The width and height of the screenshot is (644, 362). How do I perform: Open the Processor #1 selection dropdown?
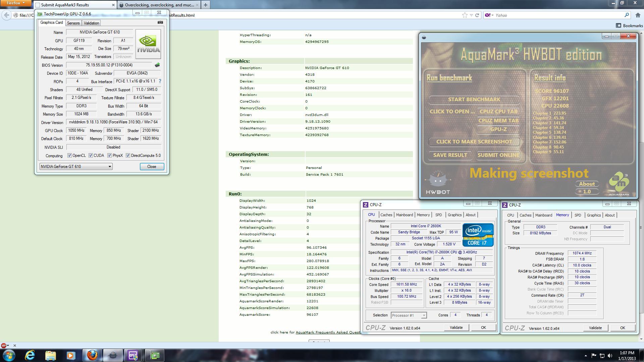(409, 315)
